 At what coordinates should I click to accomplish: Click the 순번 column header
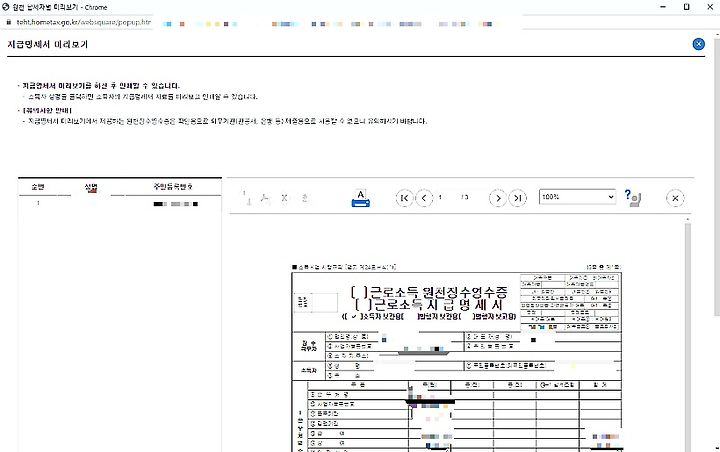[38, 187]
